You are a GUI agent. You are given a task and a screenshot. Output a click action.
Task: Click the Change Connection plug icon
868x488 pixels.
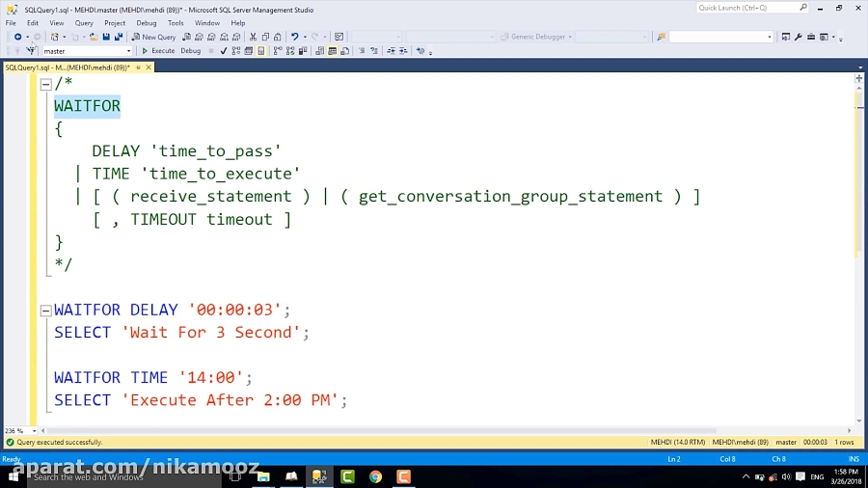pos(31,51)
